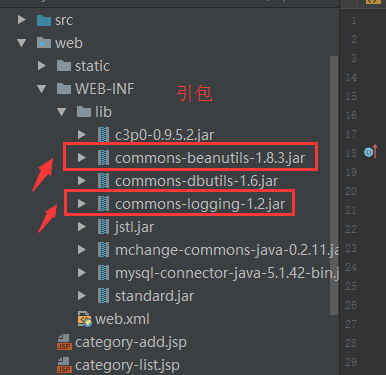Select commons-dbutils-1.6.jar entry
Viewport: 386px width, 375px height.
click(196, 181)
